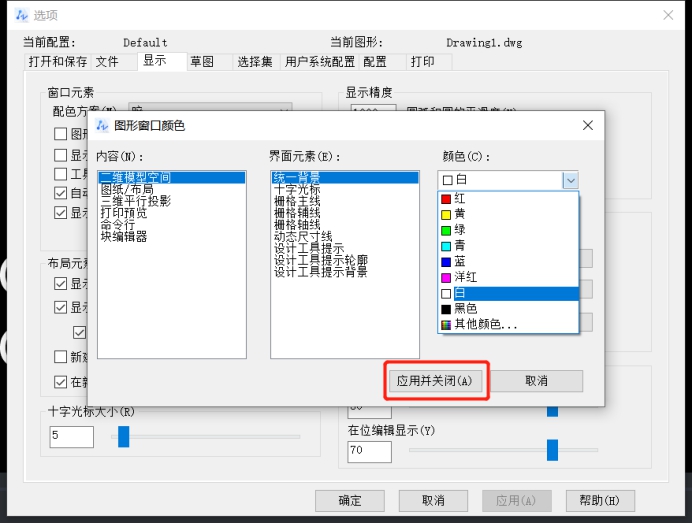Switch to 打开和保存 tab
The height and width of the screenshot is (524, 692).
point(58,62)
